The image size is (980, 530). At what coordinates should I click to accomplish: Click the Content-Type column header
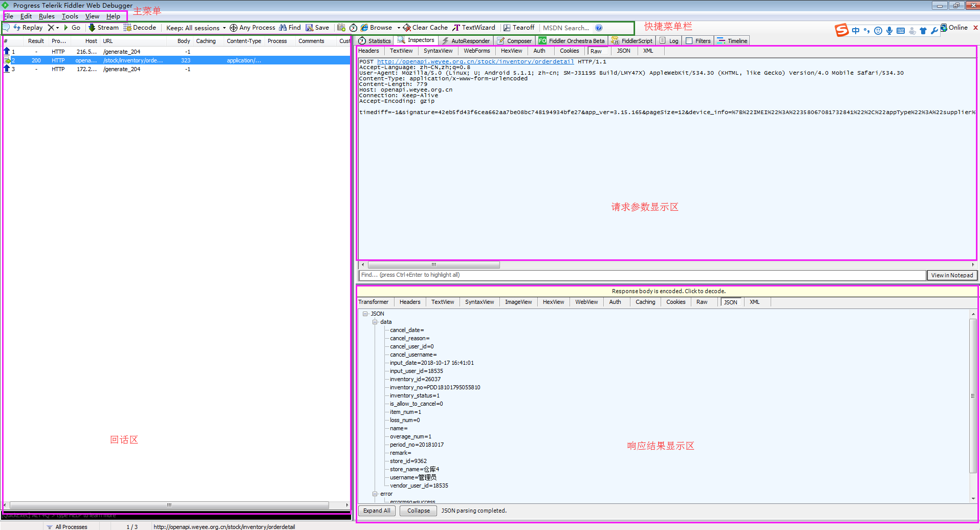[x=244, y=41]
